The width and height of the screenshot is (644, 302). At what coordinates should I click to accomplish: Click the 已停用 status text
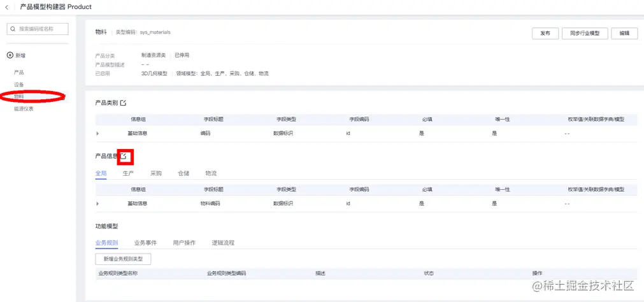point(182,55)
